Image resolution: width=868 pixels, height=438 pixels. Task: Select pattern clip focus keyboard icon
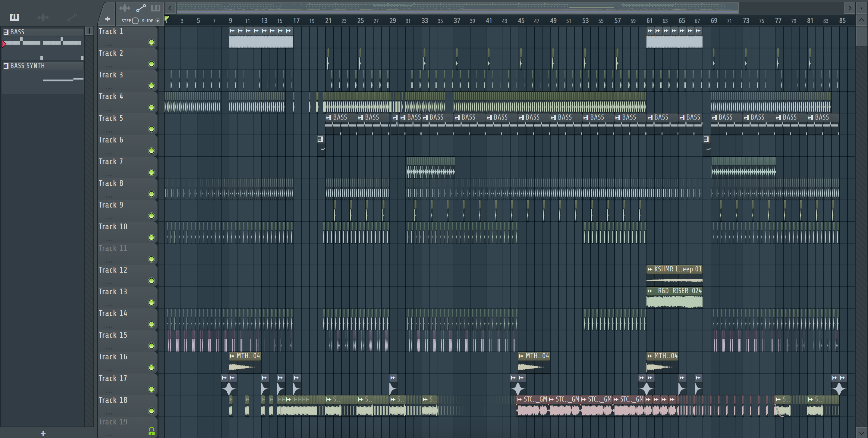pyautogui.click(x=156, y=8)
